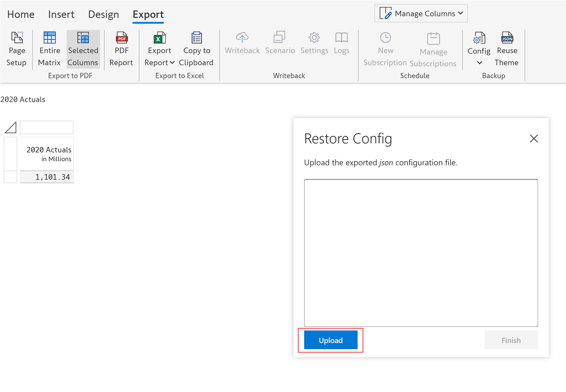Switch to the Design tab
The width and height of the screenshot is (566, 392).
coord(104,14)
